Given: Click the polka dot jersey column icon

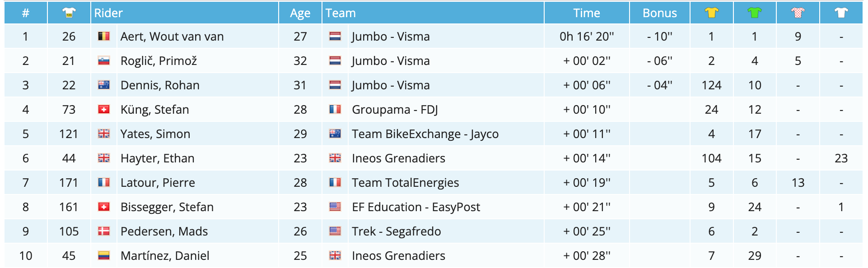Looking at the screenshot, I should coord(798,13).
